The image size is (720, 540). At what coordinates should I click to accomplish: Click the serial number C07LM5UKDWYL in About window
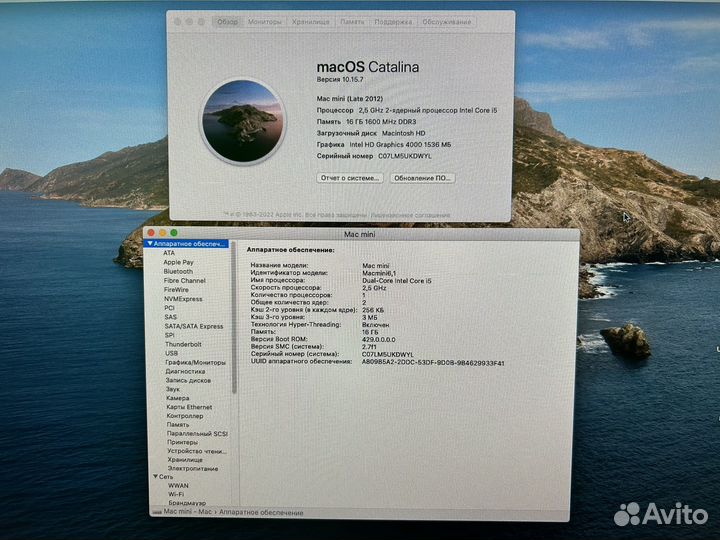point(405,156)
